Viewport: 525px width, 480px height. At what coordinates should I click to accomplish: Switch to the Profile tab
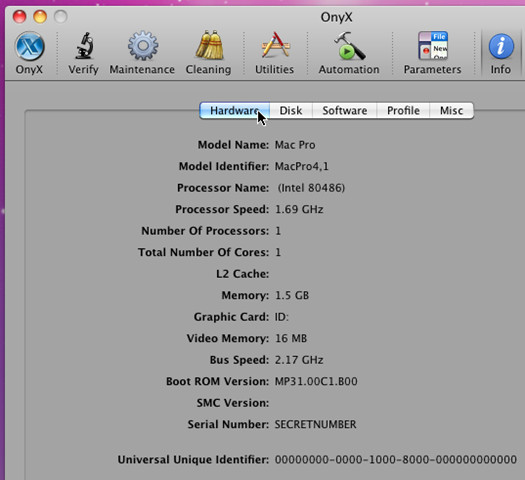click(x=403, y=110)
